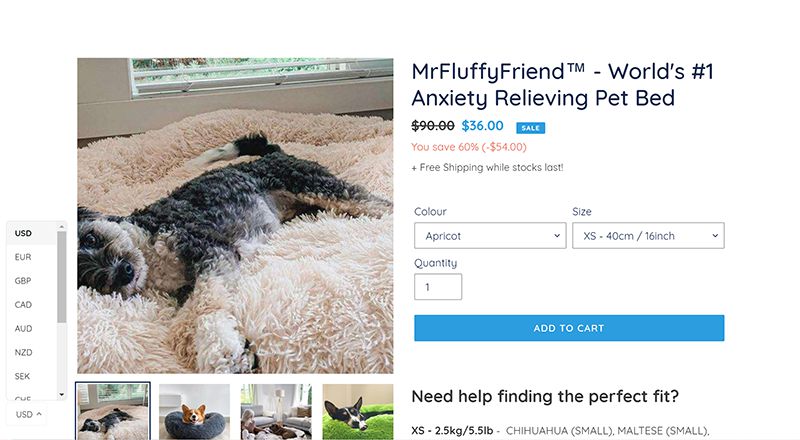Click the currency list scroll-up arrow
This screenshot has height=440, width=800.
click(62, 227)
